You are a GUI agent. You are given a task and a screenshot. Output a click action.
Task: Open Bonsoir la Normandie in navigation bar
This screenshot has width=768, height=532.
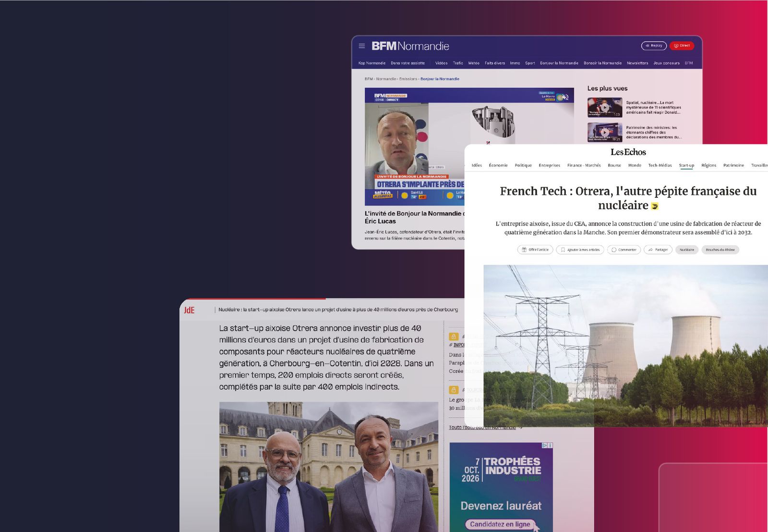(602, 63)
